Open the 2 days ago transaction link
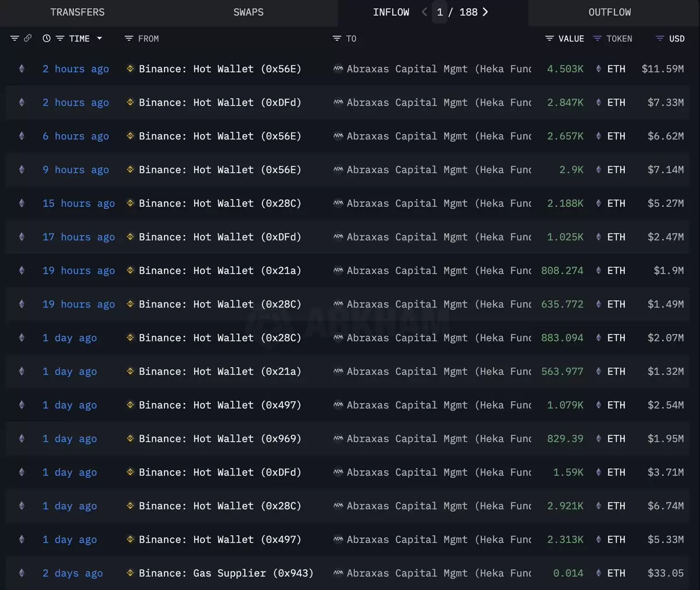Viewport: 700px width, 590px height. click(x=73, y=573)
